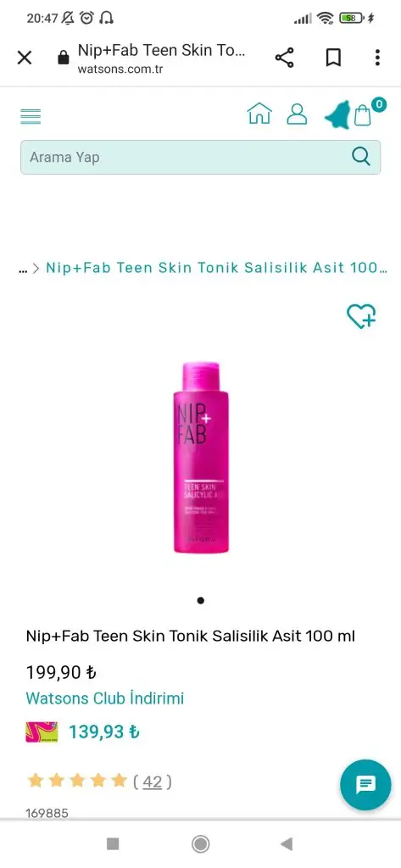Open the hamburger menu icon
The width and height of the screenshot is (401, 868).
click(31, 116)
